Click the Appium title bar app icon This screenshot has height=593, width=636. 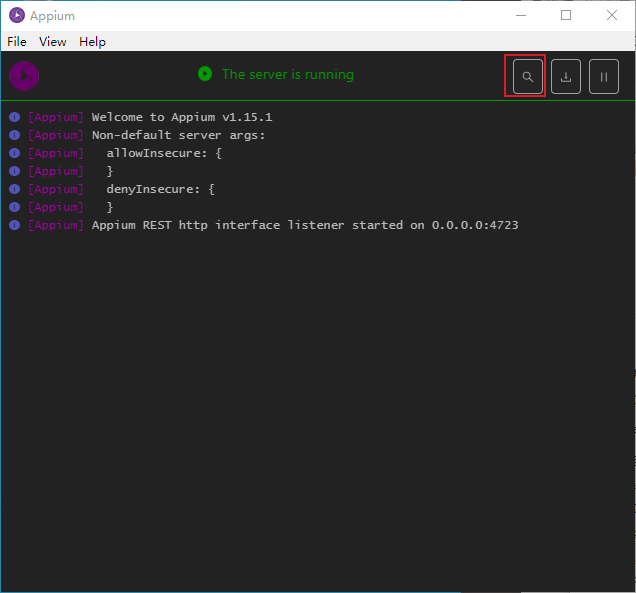pyautogui.click(x=17, y=15)
